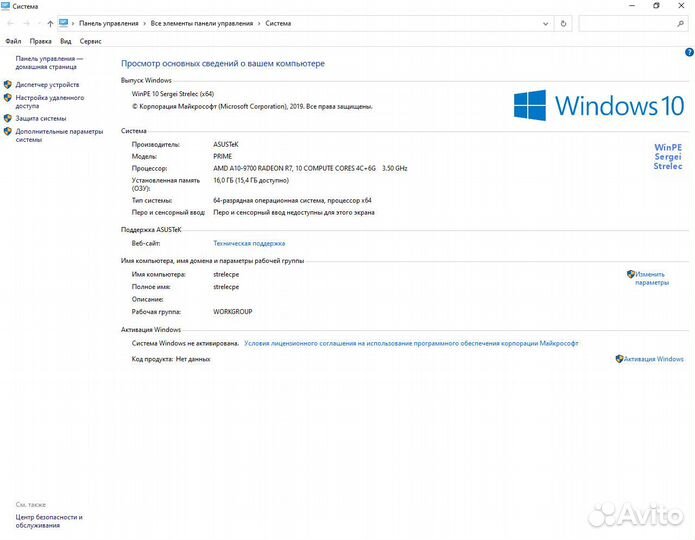Click shield icon beside Защита системы

coord(8,118)
